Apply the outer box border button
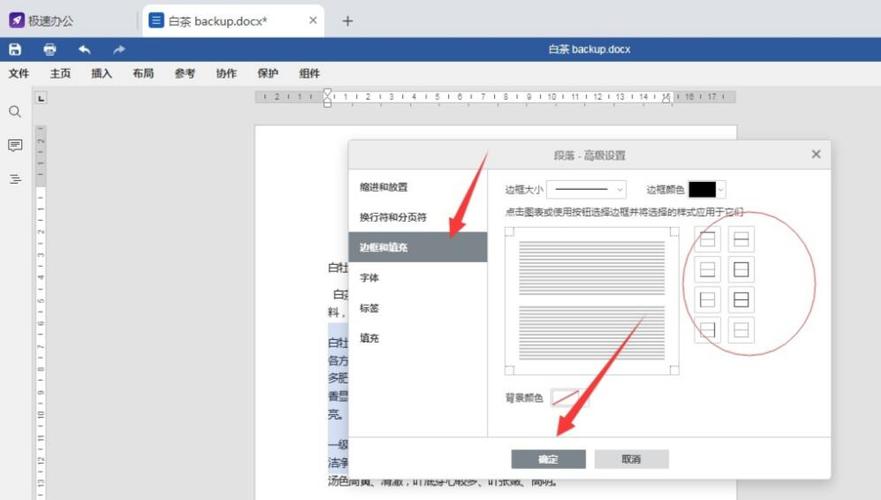The width and height of the screenshot is (881, 500). [x=741, y=270]
